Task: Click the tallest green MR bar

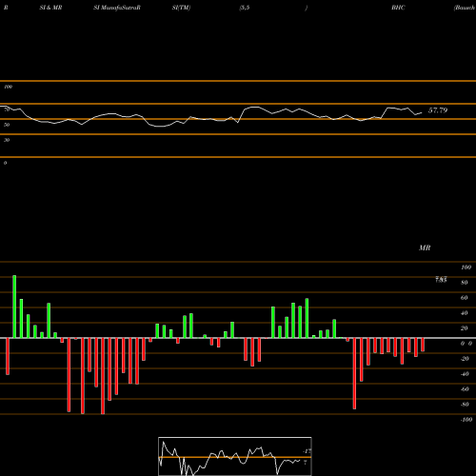Action: (x=14, y=307)
